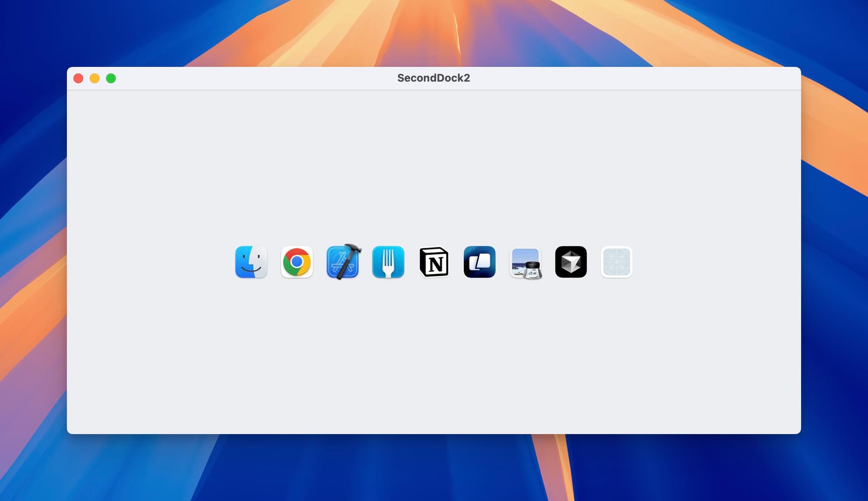Image resolution: width=868 pixels, height=501 pixels.
Task: Launch the dark blue overlapping cards app
Action: (480, 262)
